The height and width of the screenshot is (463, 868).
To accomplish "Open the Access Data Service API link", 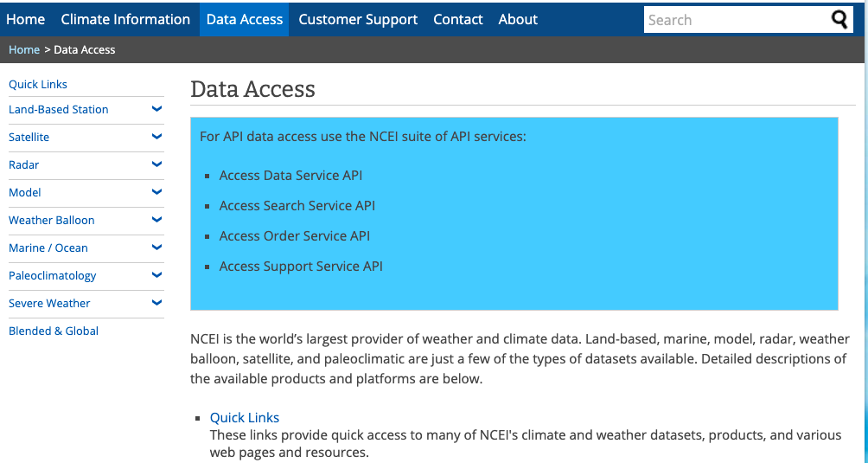I will [290, 176].
